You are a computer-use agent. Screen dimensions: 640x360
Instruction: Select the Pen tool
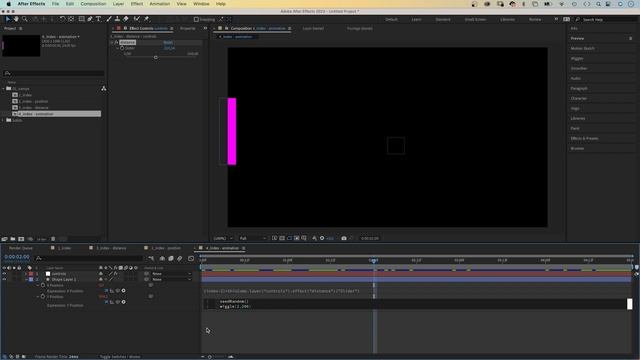(90, 19)
